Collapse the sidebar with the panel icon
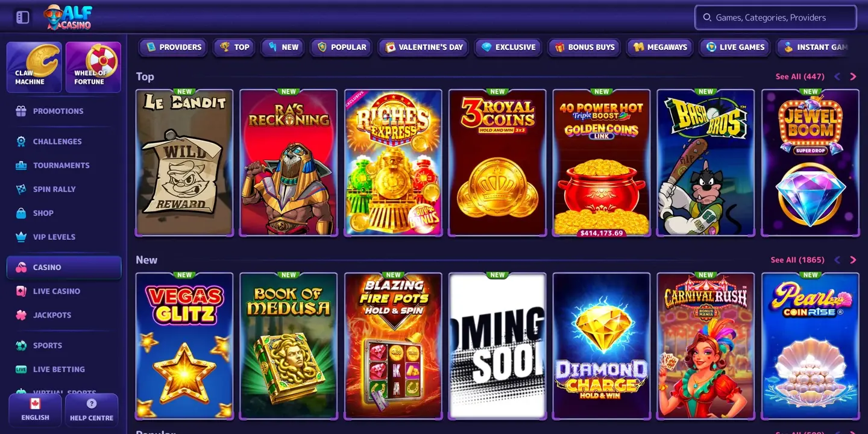The height and width of the screenshot is (434, 868). pos(23,17)
